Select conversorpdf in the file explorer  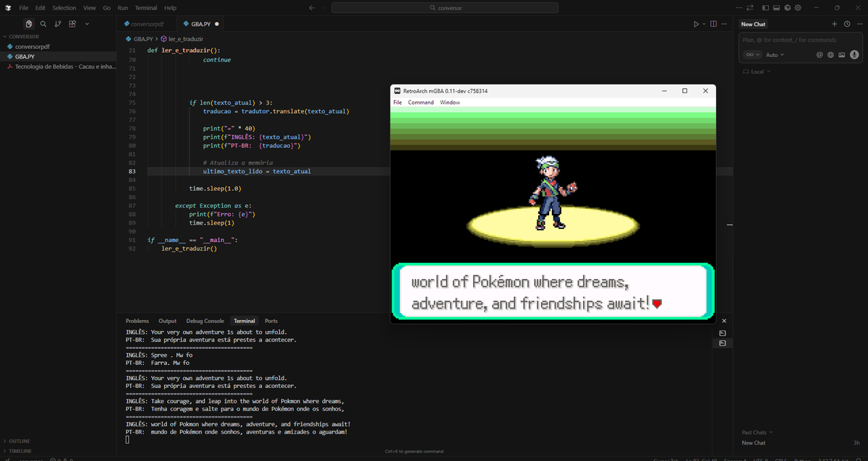(58, 46)
